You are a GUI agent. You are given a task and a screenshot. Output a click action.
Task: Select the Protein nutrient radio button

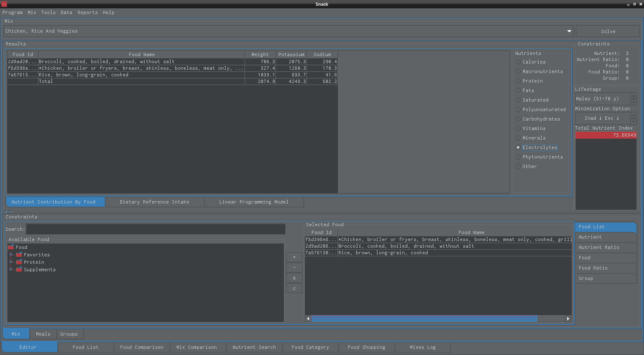(x=518, y=81)
